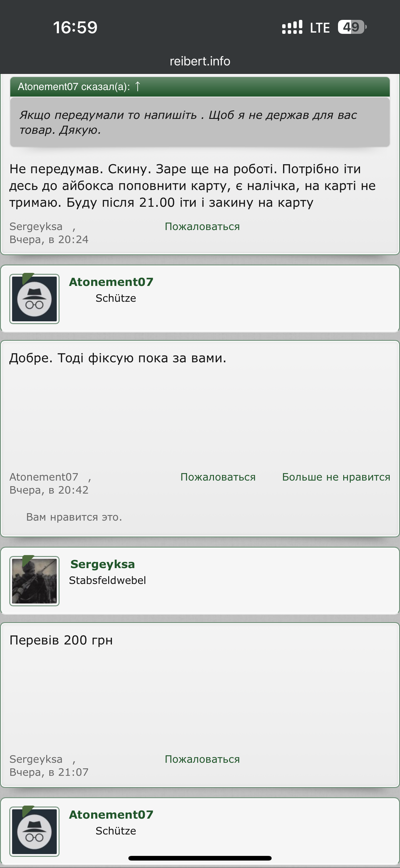This screenshot has width=400, height=868.
Task: Open the 'Вчера, в 21:07' timestamp permalink
Action: pyautogui.click(x=49, y=772)
